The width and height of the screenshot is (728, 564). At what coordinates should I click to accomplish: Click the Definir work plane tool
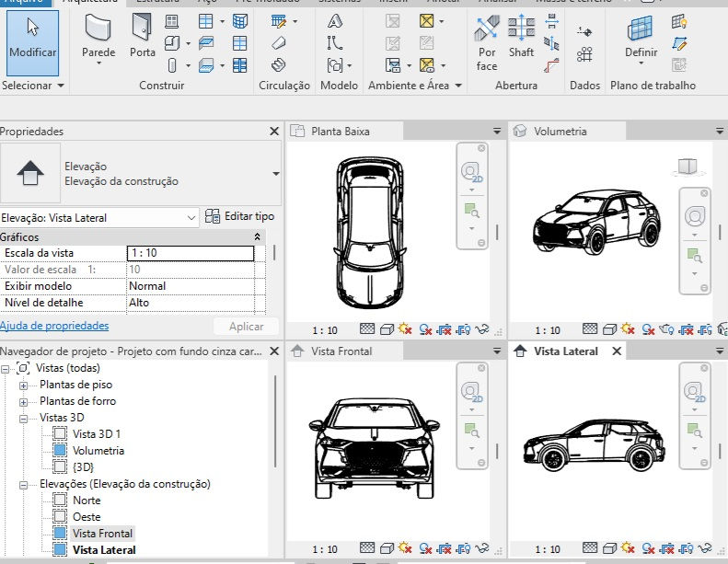coord(641,40)
